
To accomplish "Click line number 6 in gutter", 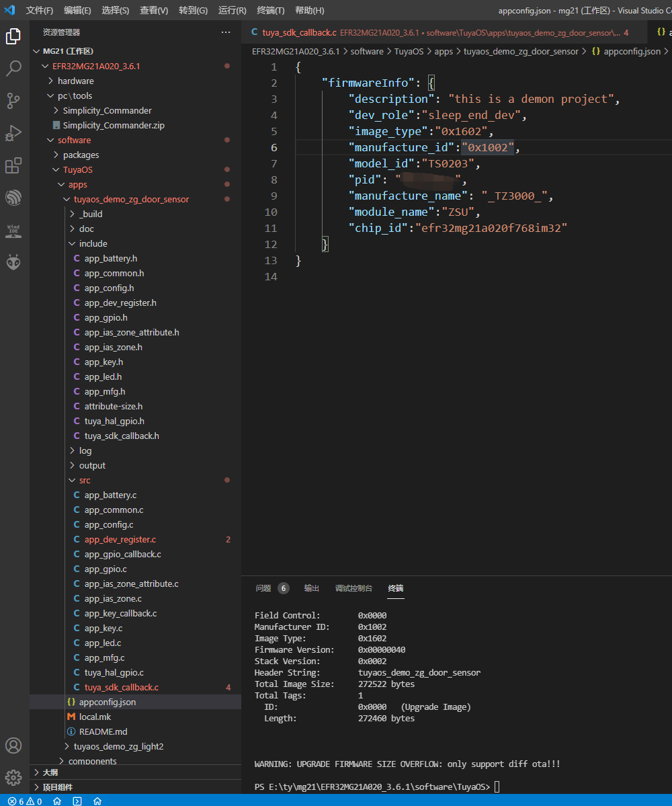I will tap(274, 147).
